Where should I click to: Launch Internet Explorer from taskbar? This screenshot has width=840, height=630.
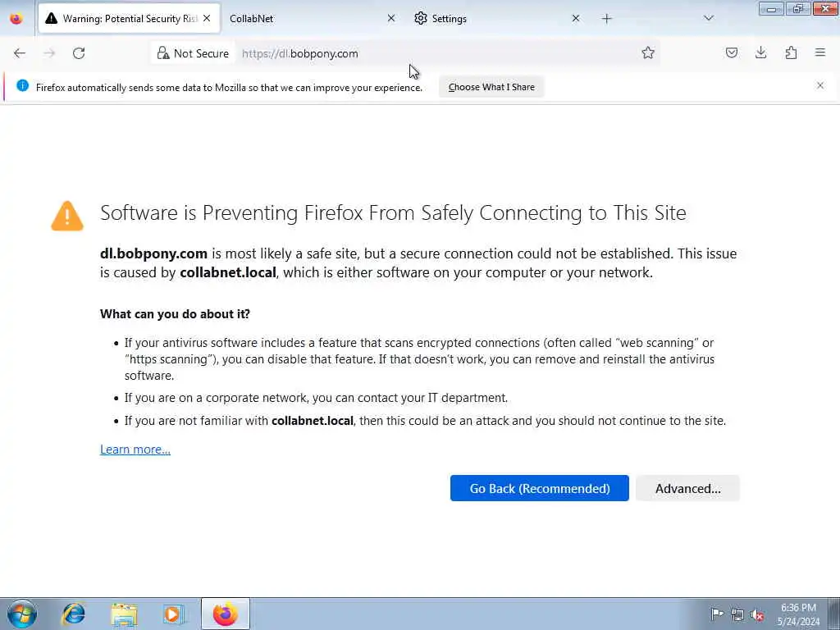pyautogui.click(x=73, y=614)
